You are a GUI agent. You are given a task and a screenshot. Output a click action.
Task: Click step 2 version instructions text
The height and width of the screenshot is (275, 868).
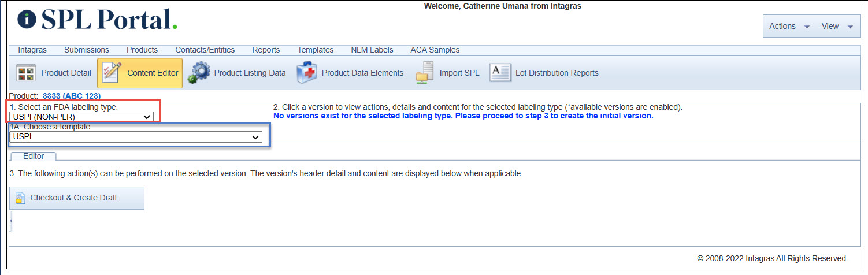[x=477, y=107]
